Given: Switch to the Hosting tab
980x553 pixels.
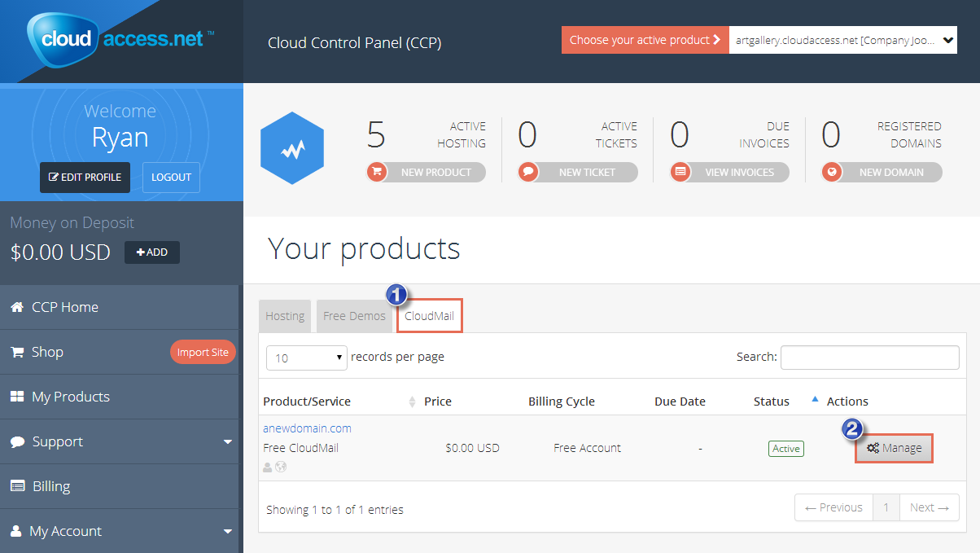Looking at the screenshot, I should tap(285, 316).
